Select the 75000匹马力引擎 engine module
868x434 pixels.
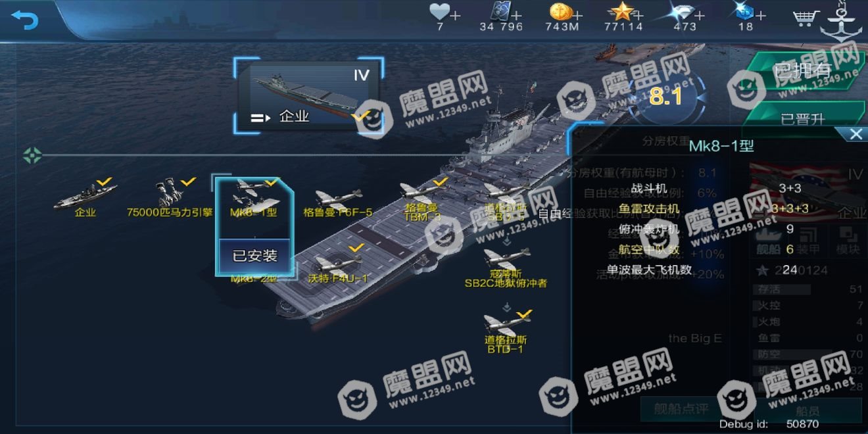[170, 198]
